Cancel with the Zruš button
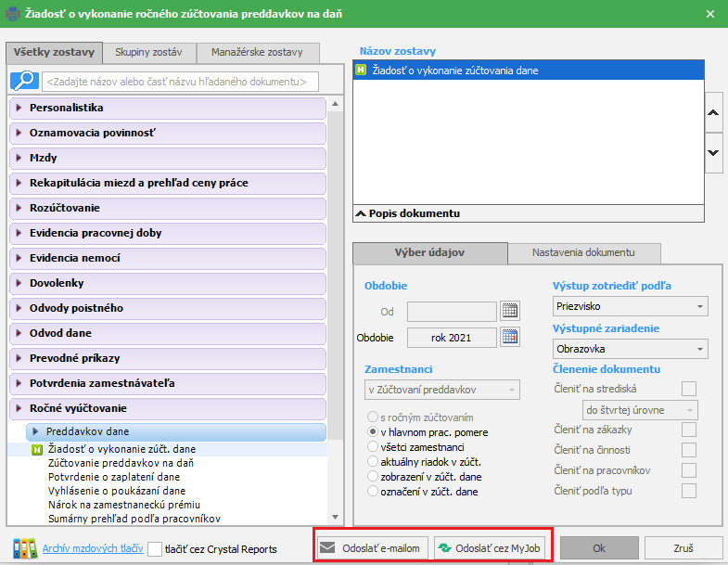 click(683, 548)
